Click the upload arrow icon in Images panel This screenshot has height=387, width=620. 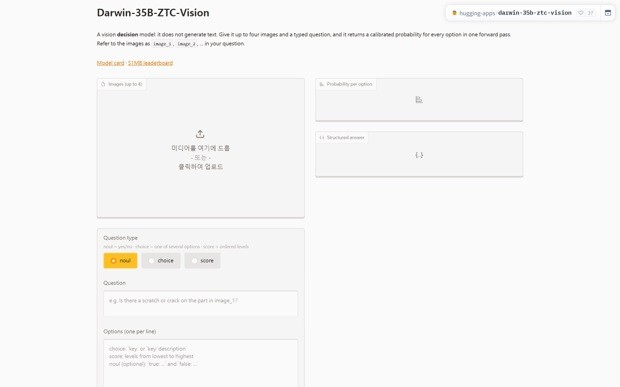(200, 134)
